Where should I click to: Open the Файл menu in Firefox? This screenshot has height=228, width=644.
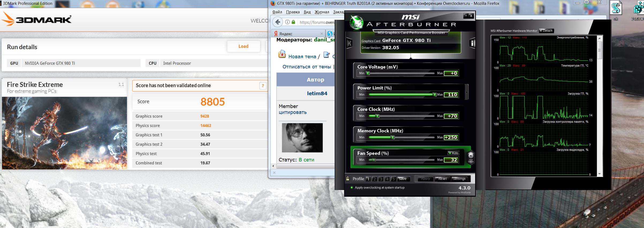point(277,12)
